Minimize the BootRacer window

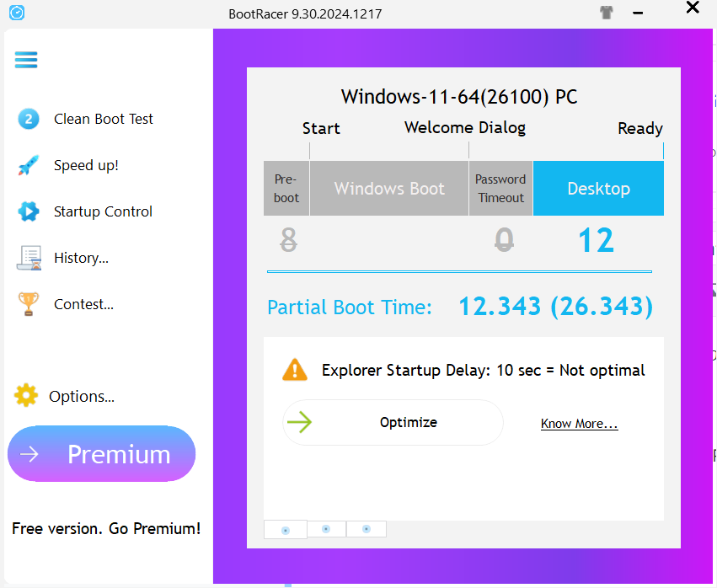pos(638,13)
